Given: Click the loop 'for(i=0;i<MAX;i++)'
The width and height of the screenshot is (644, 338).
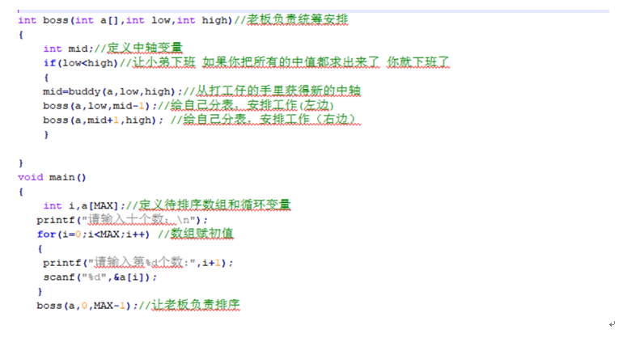Looking at the screenshot, I should click(x=93, y=234).
